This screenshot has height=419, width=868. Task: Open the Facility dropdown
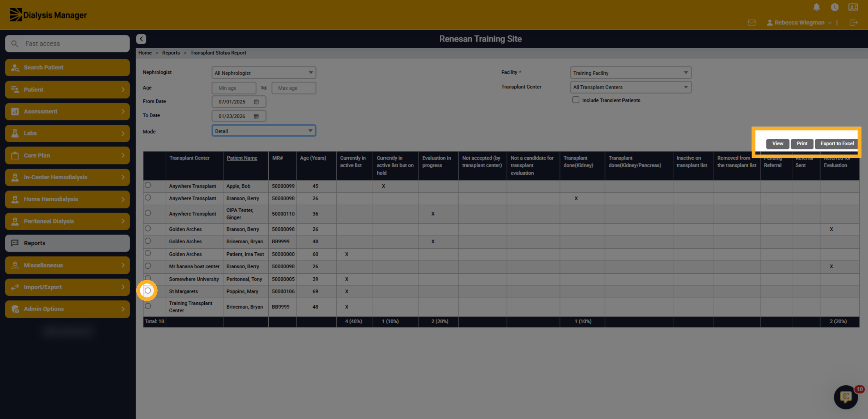(x=631, y=73)
